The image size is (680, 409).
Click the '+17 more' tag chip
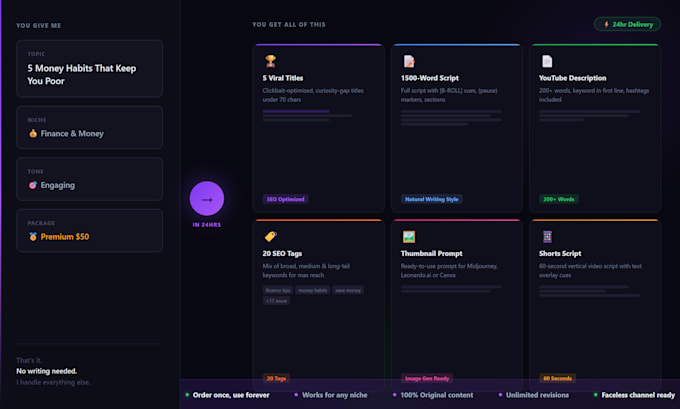(276, 301)
